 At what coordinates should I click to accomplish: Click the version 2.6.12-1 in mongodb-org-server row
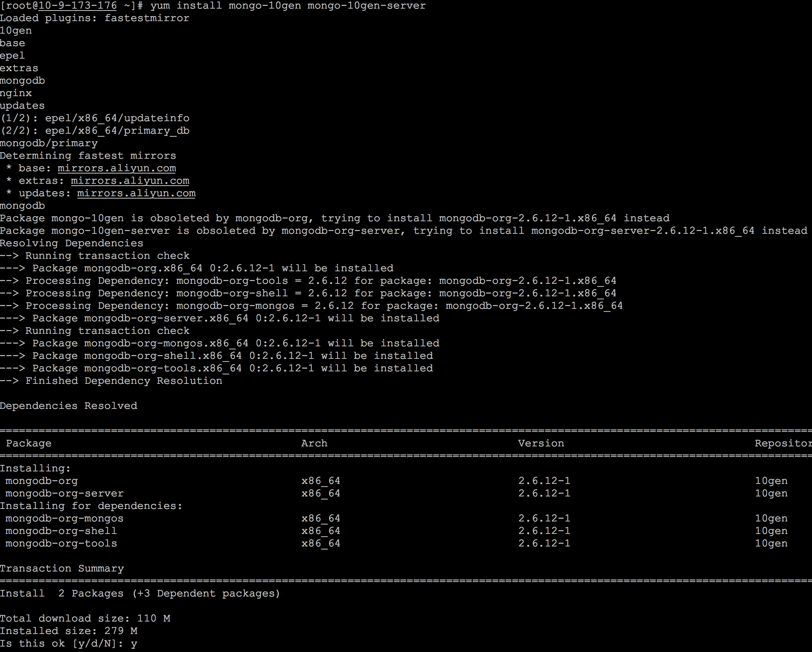click(x=544, y=493)
